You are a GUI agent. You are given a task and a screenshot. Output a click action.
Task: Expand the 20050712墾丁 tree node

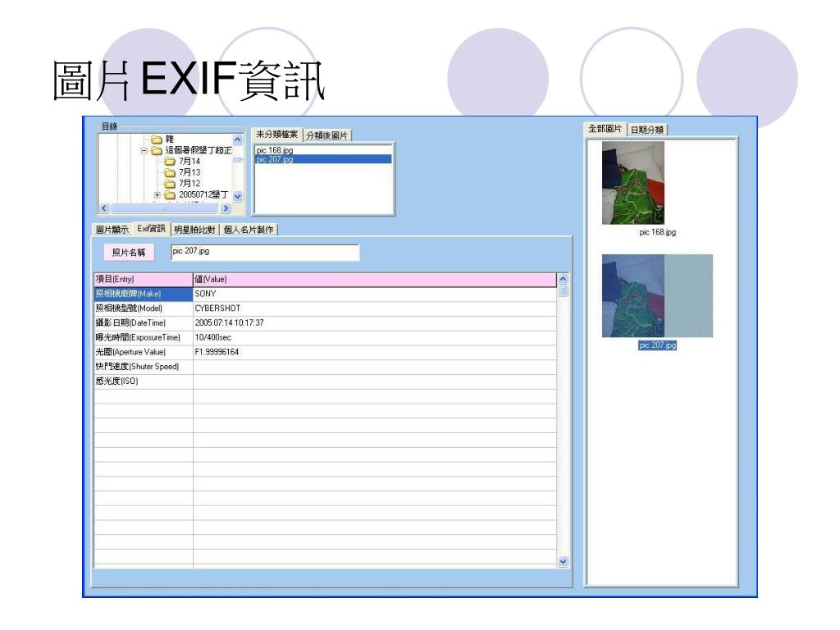[157, 195]
